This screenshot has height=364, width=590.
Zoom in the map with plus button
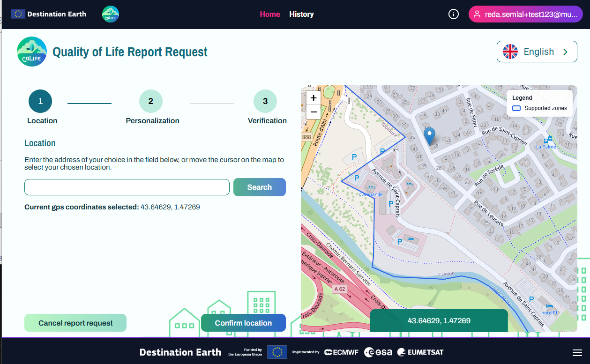(x=314, y=98)
